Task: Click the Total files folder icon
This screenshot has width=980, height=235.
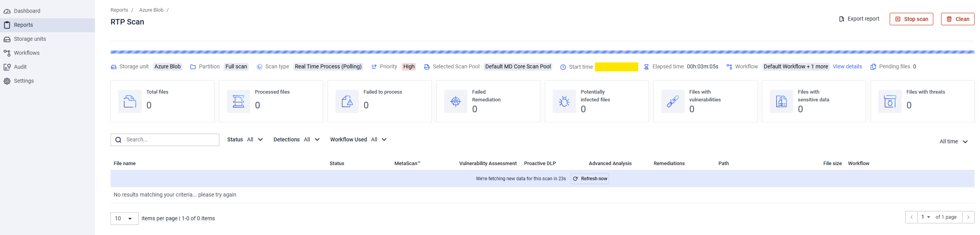Action: click(x=130, y=101)
